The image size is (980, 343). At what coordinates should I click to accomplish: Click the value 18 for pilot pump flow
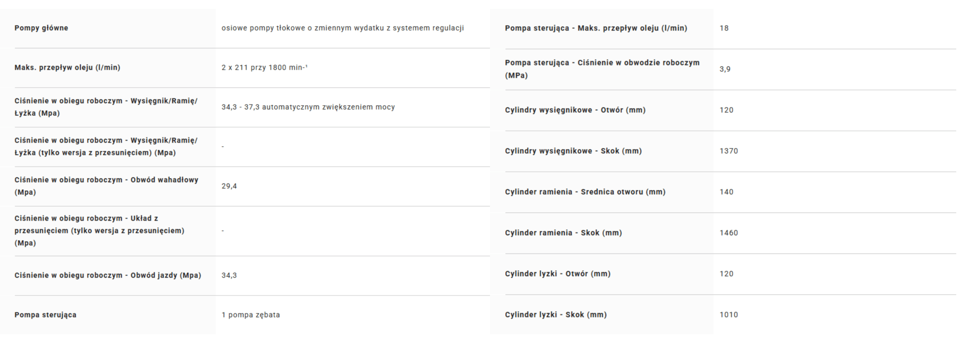pyautogui.click(x=724, y=28)
